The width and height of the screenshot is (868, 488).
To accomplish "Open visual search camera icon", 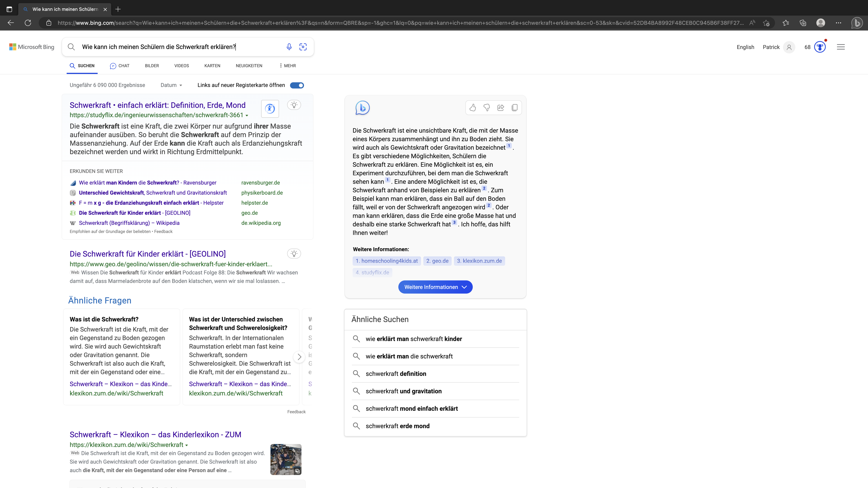I will point(303,47).
